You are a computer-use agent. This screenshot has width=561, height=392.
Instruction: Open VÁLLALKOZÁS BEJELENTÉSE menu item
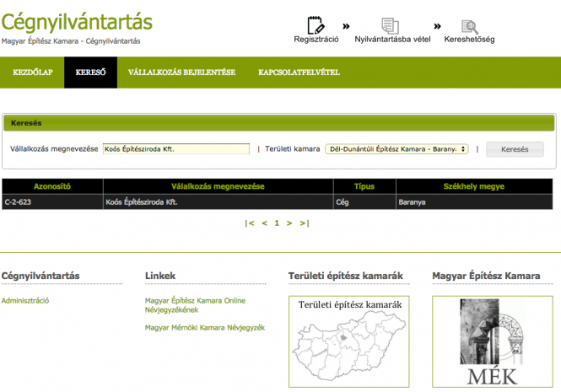[181, 72]
